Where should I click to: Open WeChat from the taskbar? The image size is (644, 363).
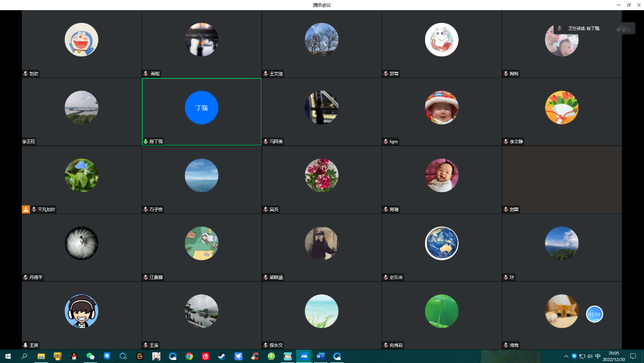90,356
